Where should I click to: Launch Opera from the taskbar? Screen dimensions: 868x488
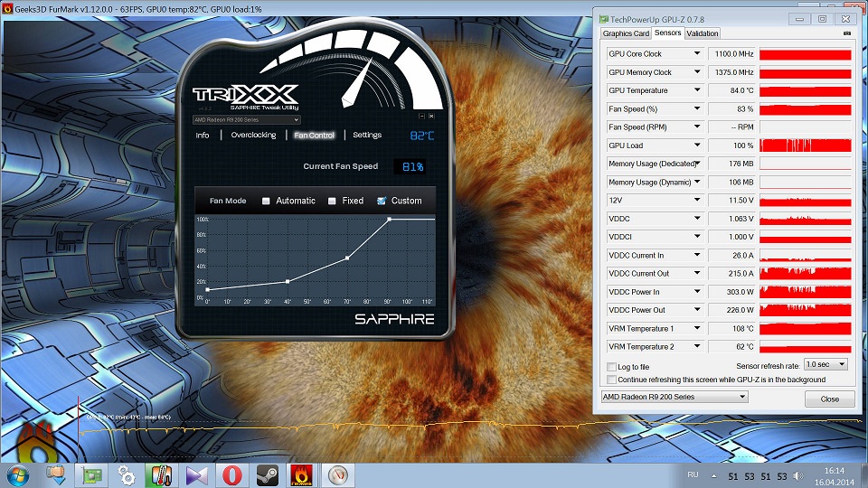232,476
